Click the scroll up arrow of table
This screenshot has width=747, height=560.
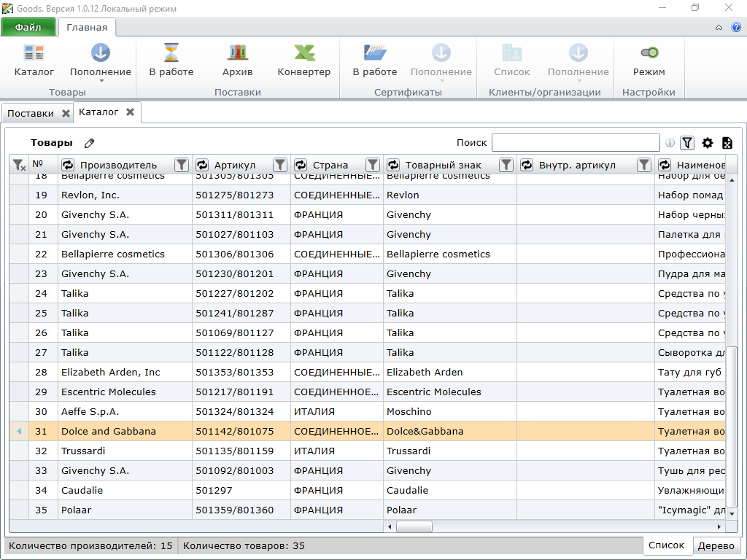click(x=732, y=180)
